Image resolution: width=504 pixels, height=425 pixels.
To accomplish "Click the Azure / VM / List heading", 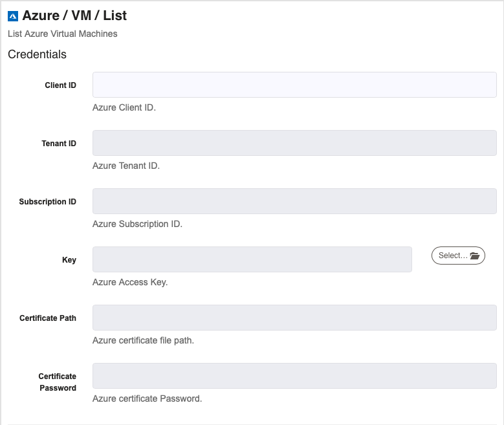I will (x=74, y=16).
